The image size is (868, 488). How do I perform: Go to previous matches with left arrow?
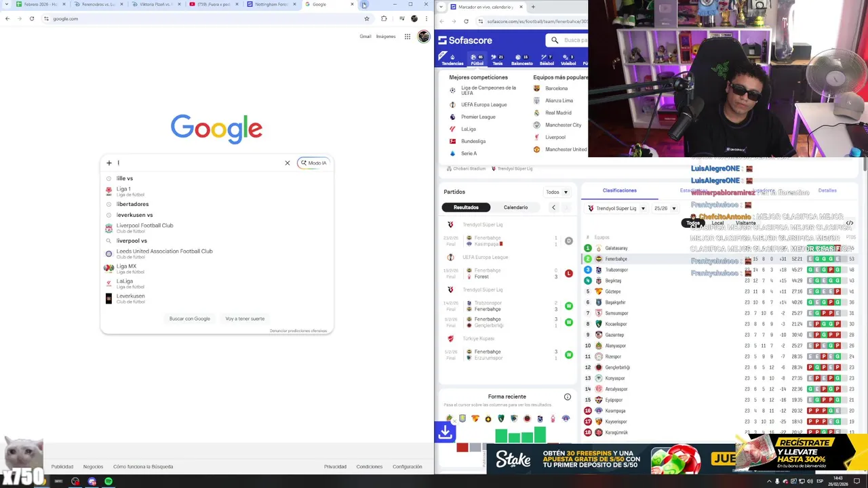[553, 207]
